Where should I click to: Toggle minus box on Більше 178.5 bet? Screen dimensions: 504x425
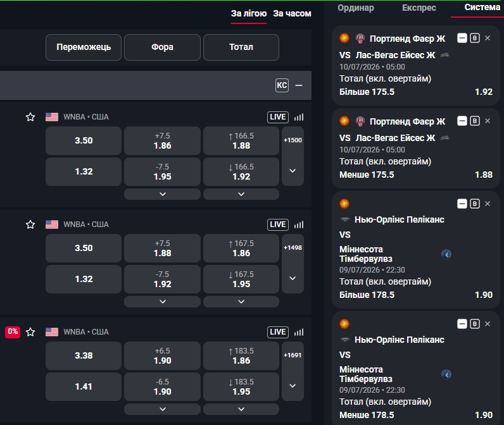click(x=462, y=204)
